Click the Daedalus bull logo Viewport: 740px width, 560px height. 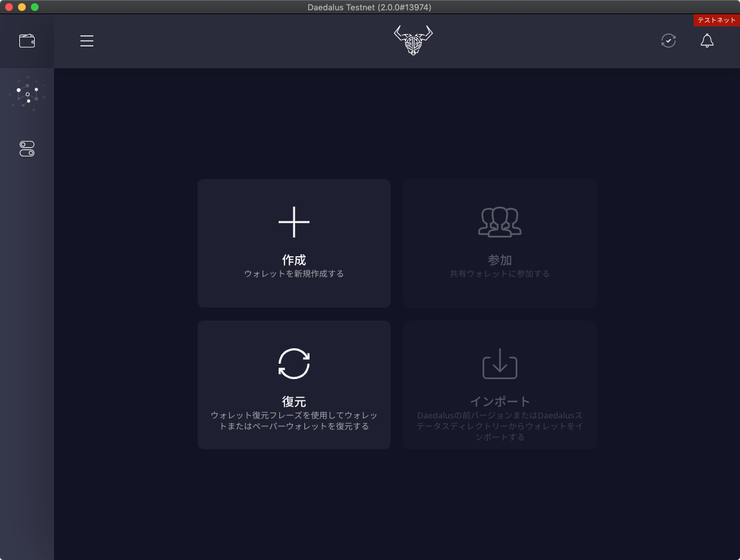pos(413,40)
